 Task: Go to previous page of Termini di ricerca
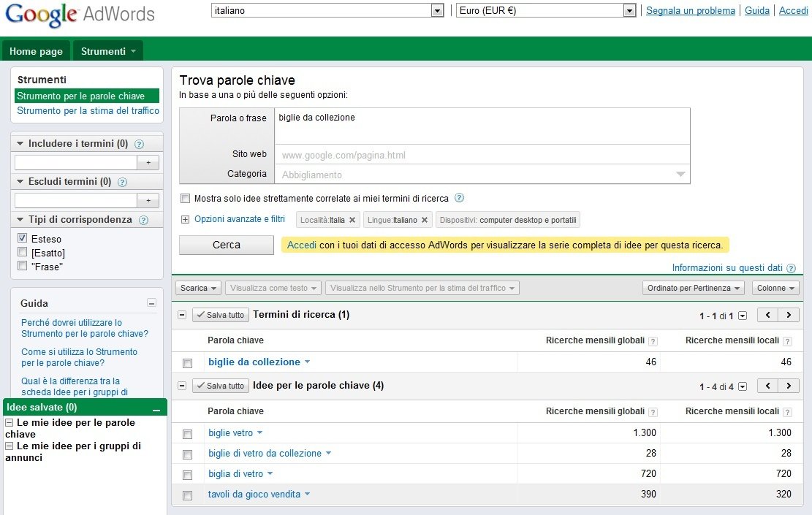click(x=768, y=315)
